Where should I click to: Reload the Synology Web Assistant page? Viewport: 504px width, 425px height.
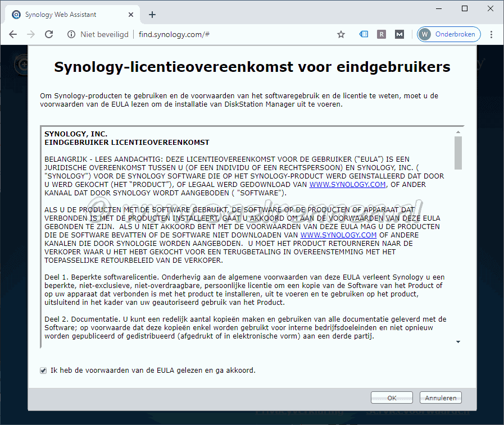(49, 34)
